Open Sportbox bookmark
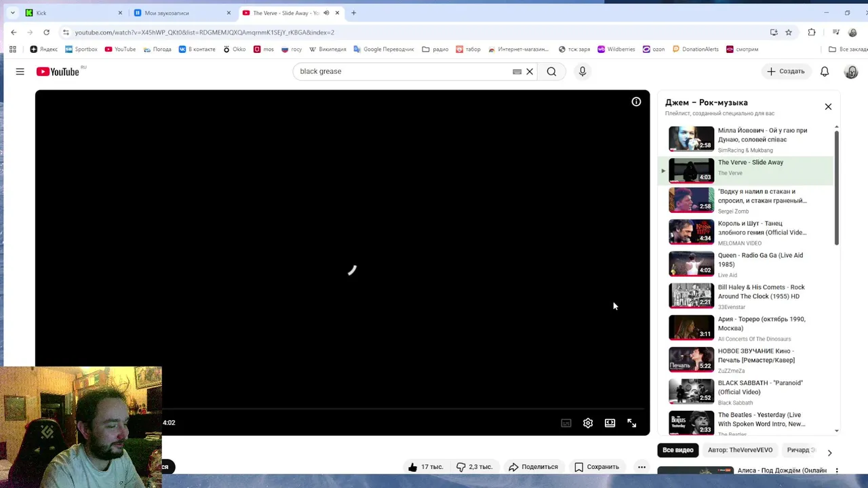 coord(81,49)
